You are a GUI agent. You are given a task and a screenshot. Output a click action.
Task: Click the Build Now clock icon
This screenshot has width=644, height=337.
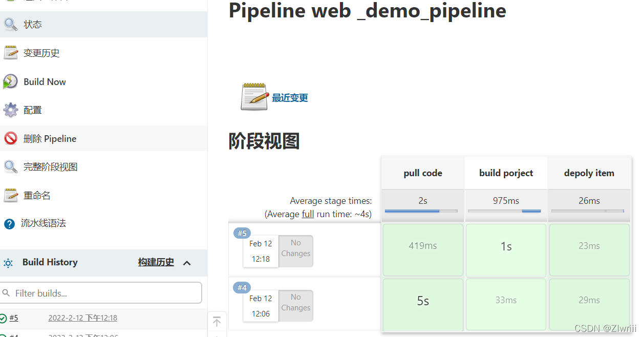pos(10,81)
